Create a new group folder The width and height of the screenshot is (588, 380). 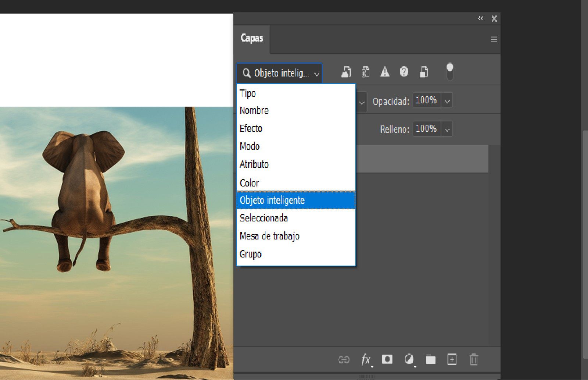(430, 360)
